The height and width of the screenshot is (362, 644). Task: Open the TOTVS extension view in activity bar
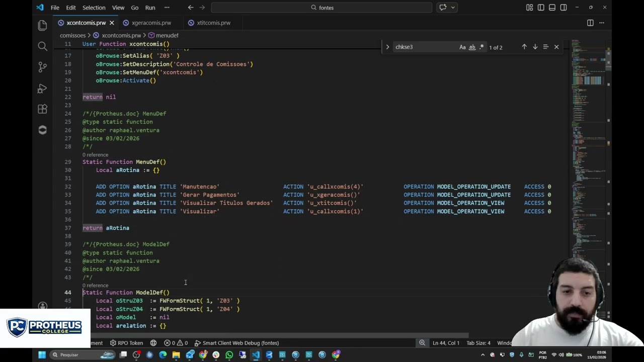(42, 130)
